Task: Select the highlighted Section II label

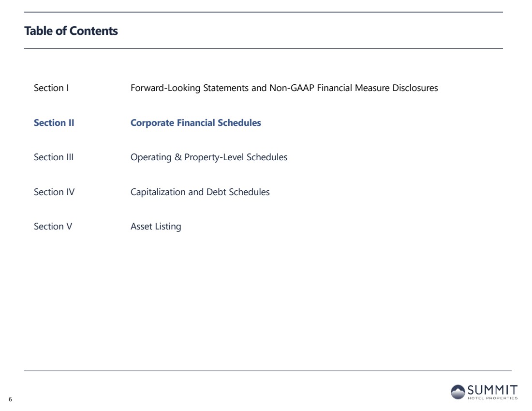Action: (54, 123)
